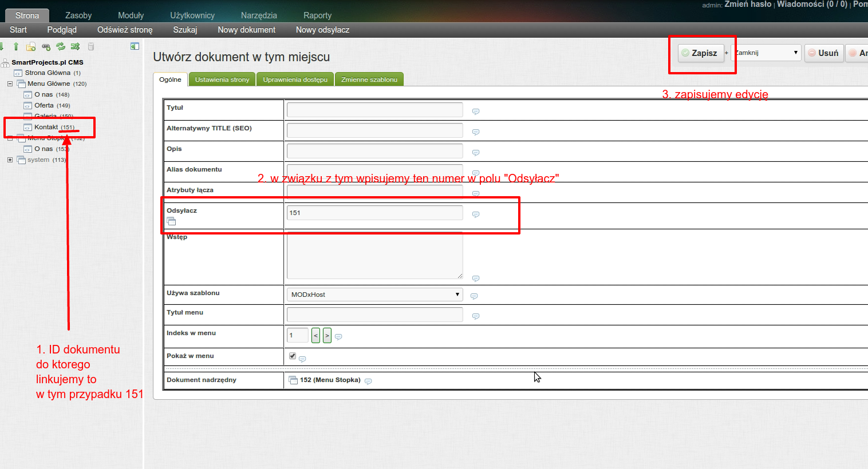The width and height of the screenshot is (868, 469).
Task: Switch to the Uprawnienia dostępu tab
Action: pos(295,80)
